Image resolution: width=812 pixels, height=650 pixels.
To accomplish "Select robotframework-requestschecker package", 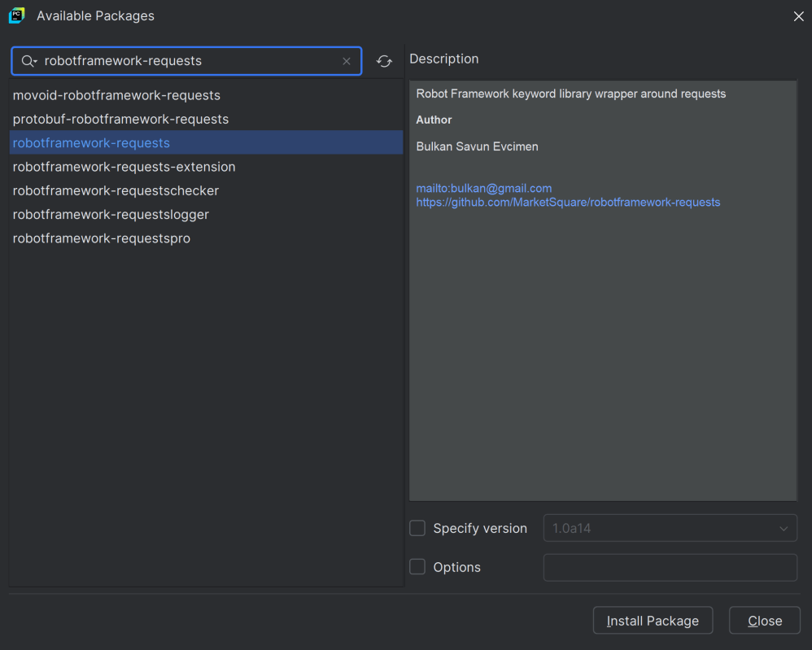I will (116, 190).
